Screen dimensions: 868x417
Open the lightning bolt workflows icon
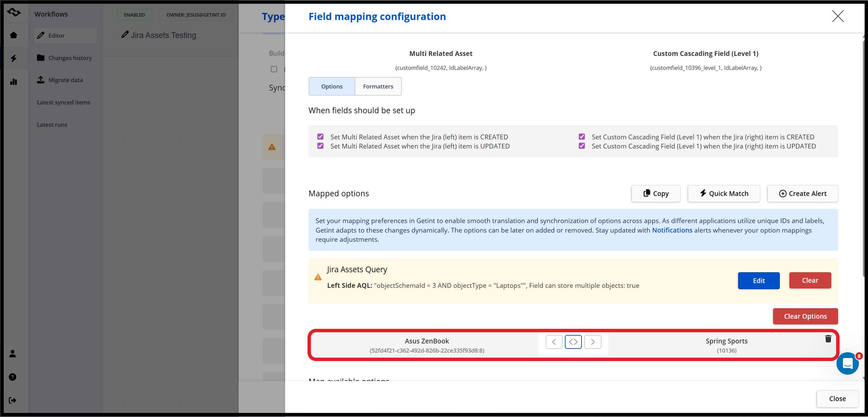[x=14, y=58]
